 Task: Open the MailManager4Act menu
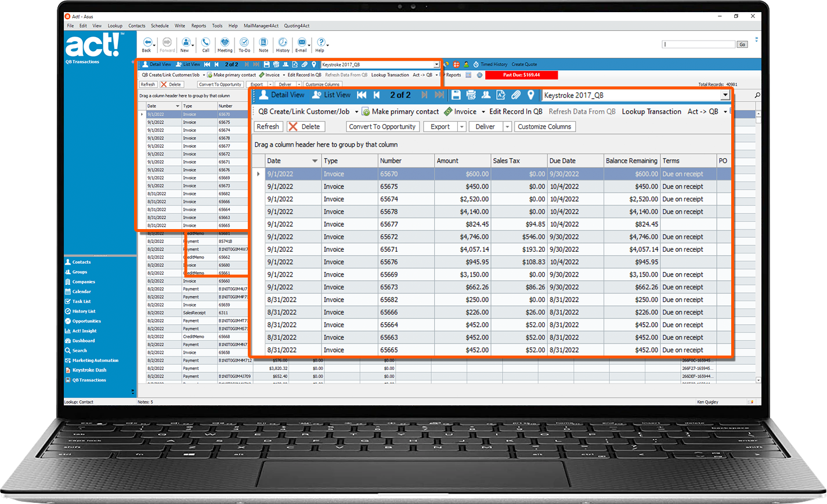point(261,26)
